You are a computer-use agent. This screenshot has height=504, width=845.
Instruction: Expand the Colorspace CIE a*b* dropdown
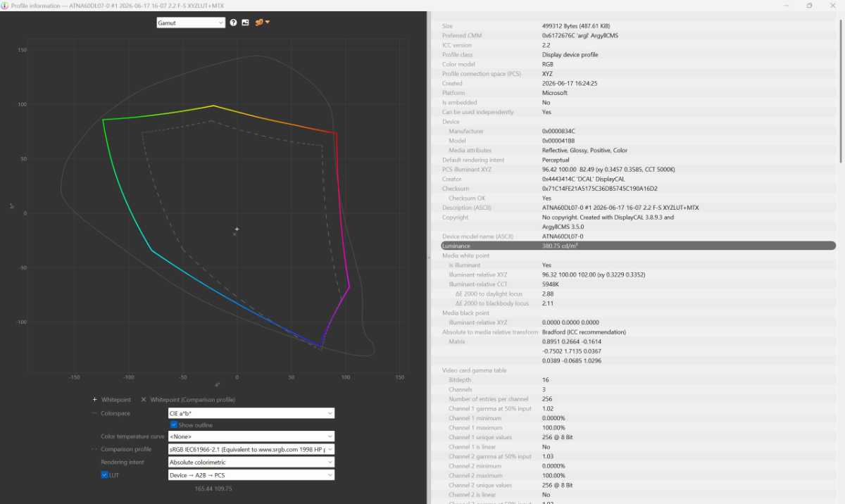(251, 413)
